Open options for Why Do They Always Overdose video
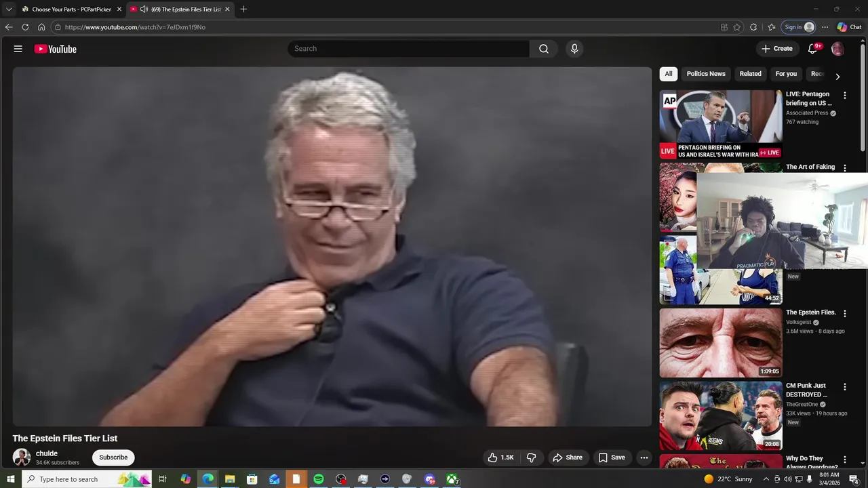 click(845, 460)
